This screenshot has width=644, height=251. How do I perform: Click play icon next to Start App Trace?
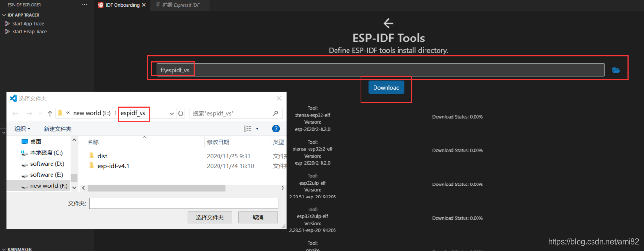coord(7,23)
